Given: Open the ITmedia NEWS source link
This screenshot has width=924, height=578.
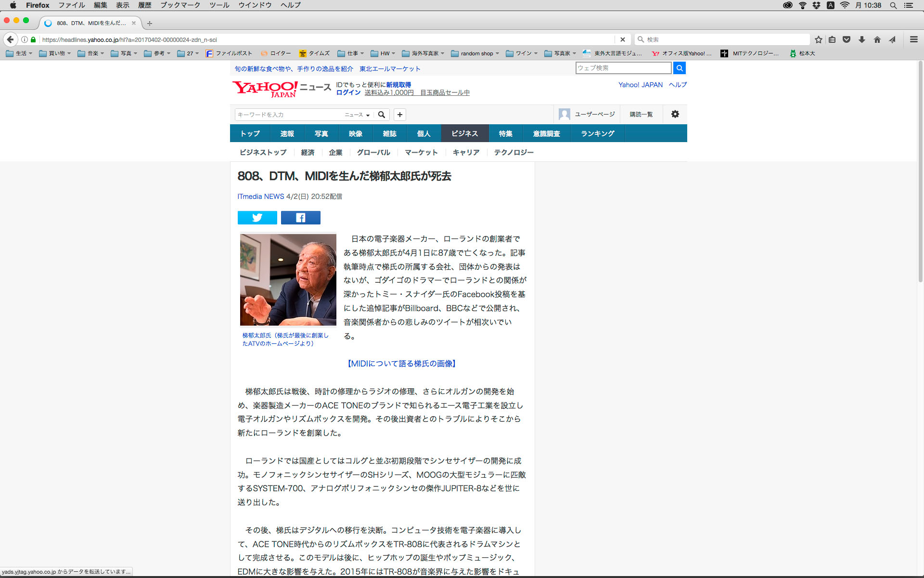Looking at the screenshot, I should [x=260, y=197].
